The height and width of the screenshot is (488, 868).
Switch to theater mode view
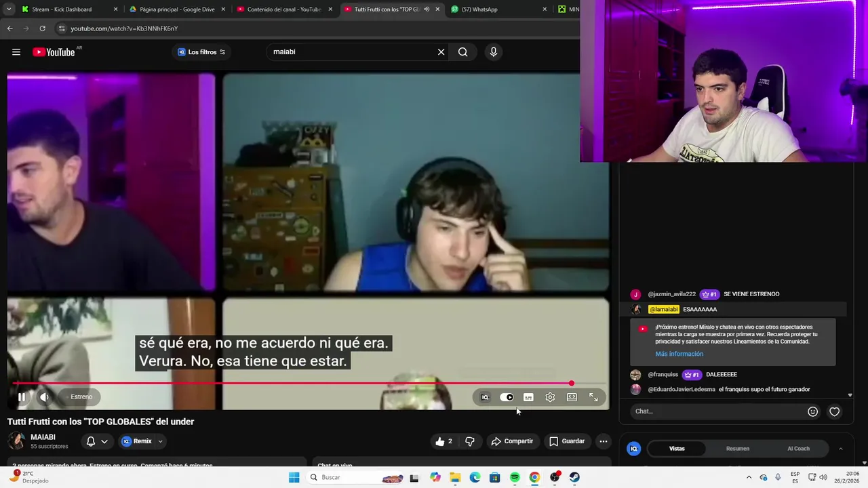pos(572,397)
